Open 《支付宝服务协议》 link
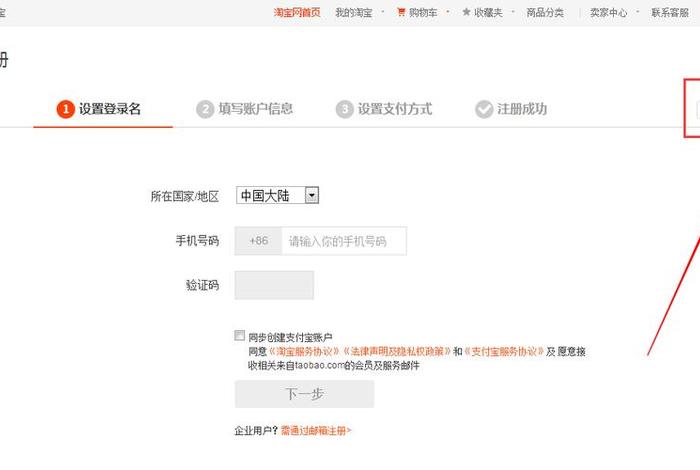Image resolution: width=700 pixels, height=470 pixels. (x=504, y=352)
